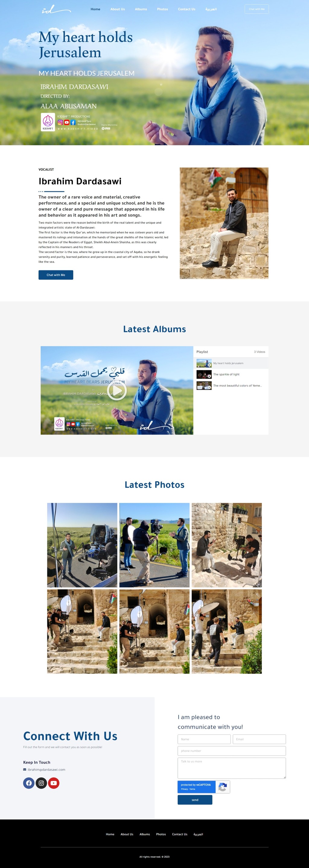Click the outlined Chat with Me header button
The image size is (309, 868).
(256, 9)
